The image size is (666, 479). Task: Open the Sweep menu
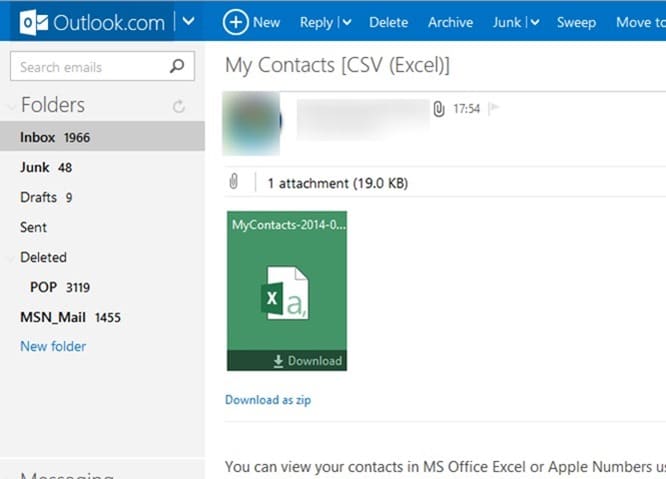click(x=576, y=23)
